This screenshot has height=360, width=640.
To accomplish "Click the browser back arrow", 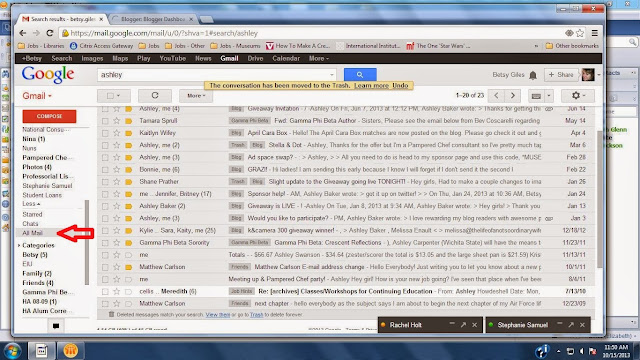I will point(23,33).
